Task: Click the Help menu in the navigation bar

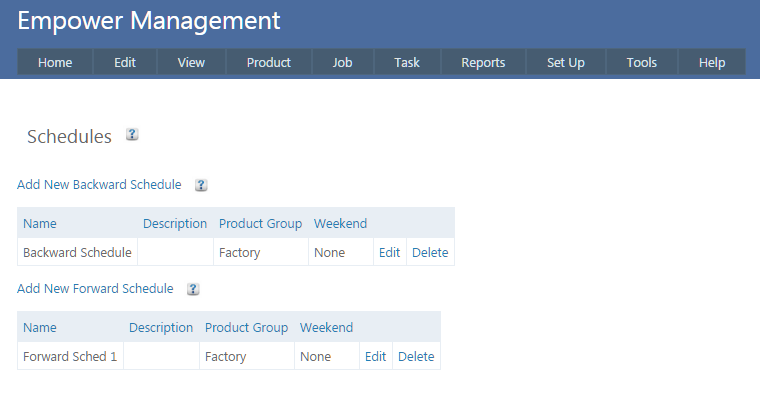Action: click(x=712, y=62)
